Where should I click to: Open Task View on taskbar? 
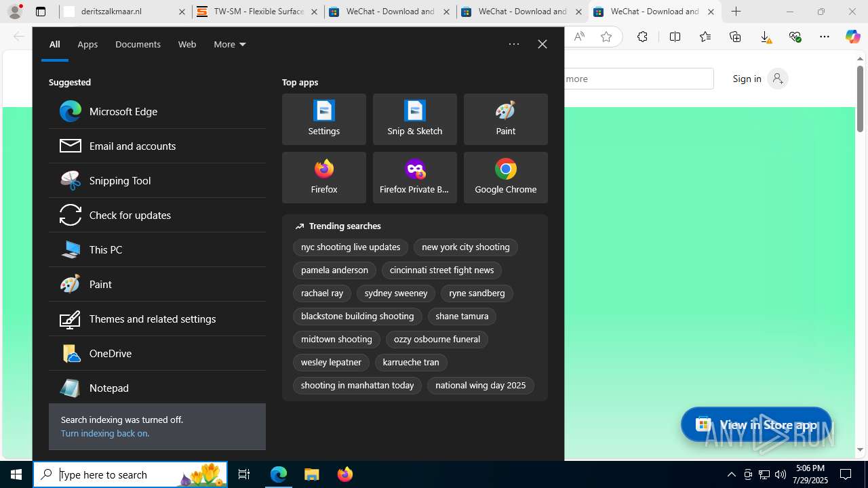click(244, 474)
